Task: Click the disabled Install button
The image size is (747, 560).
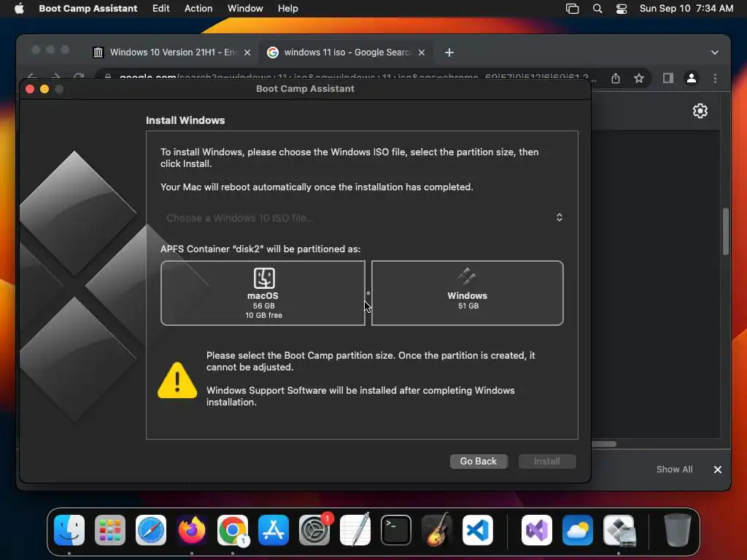Action: click(547, 461)
